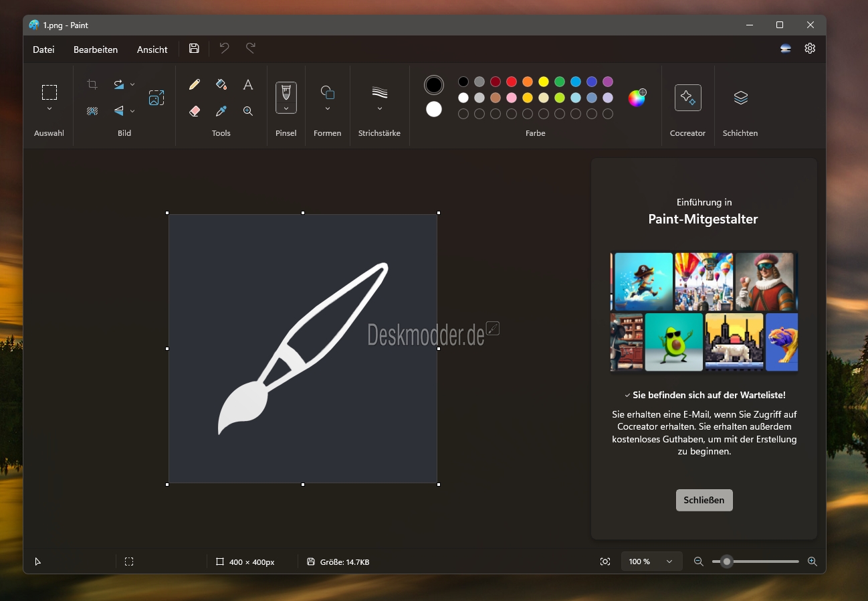The image size is (868, 601).
Task: Click the pirate thumbnail in Cocreator panel
Action: tap(643, 281)
